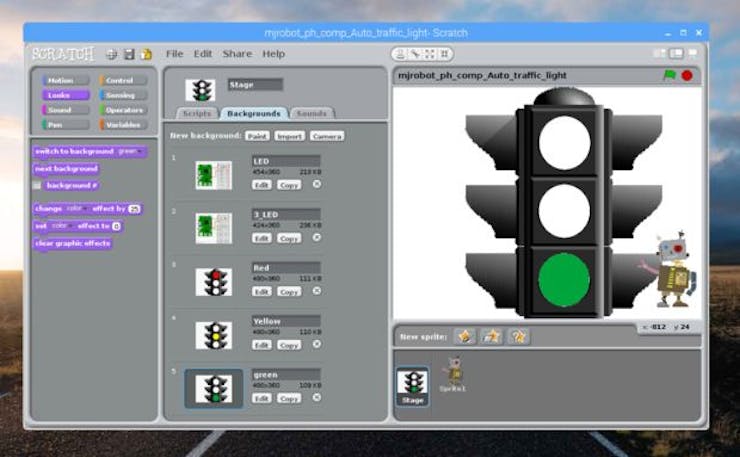Start the project with the green flag
The width and height of the screenshot is (740, 457).
(669, 75)
